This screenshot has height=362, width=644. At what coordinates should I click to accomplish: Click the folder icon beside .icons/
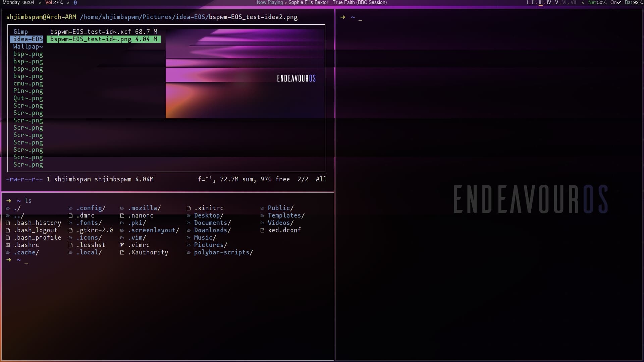tap(70, 238)
